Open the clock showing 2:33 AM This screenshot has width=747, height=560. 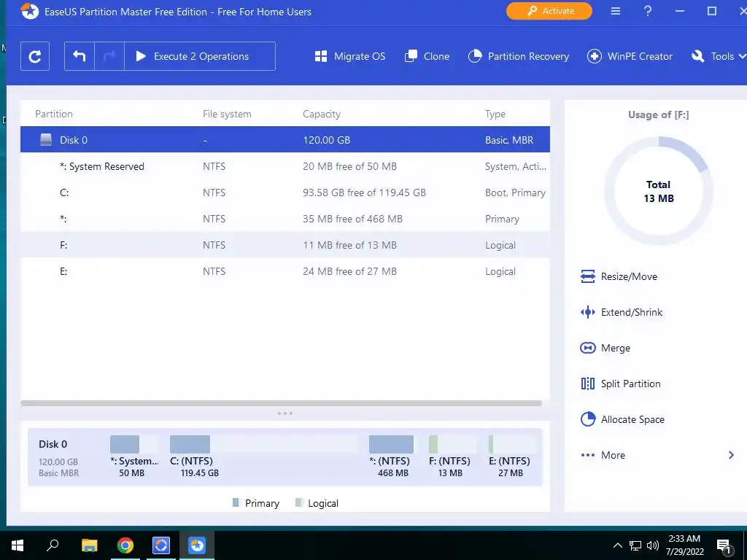point(684,545)
